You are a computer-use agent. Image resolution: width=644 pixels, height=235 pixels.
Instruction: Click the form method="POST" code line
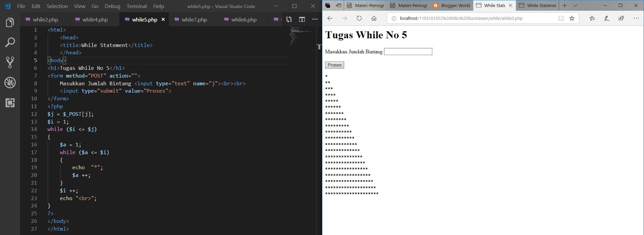click(x=94, y=76)
